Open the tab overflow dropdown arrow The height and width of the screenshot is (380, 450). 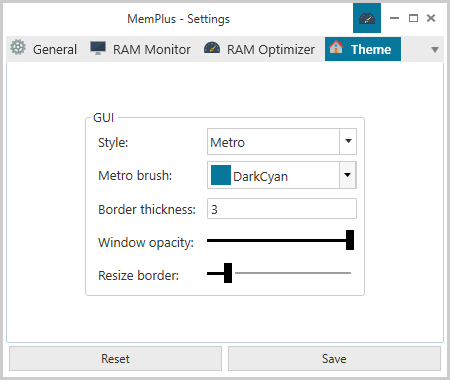435,50
